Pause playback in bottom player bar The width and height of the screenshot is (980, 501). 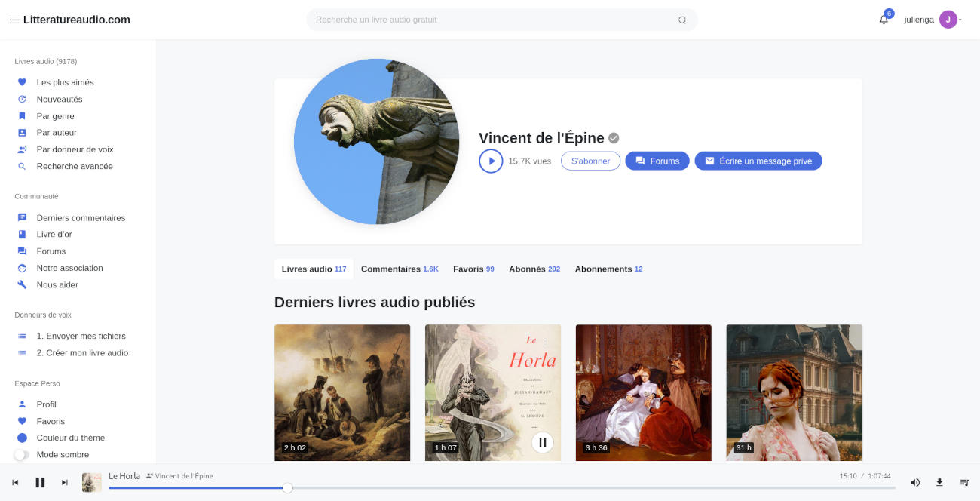[x=40, y=482]
